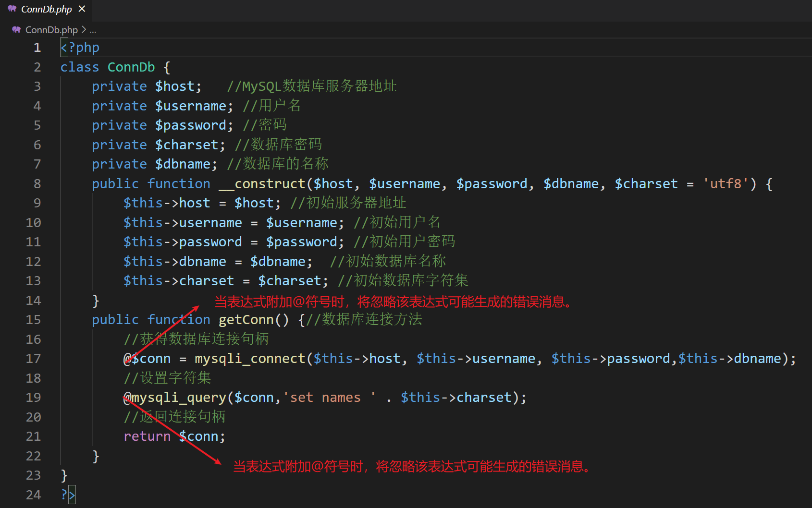Click the PHP file icon in the tab
The image size is (812, 508).
pyautogui.click(x=12, y=9)
